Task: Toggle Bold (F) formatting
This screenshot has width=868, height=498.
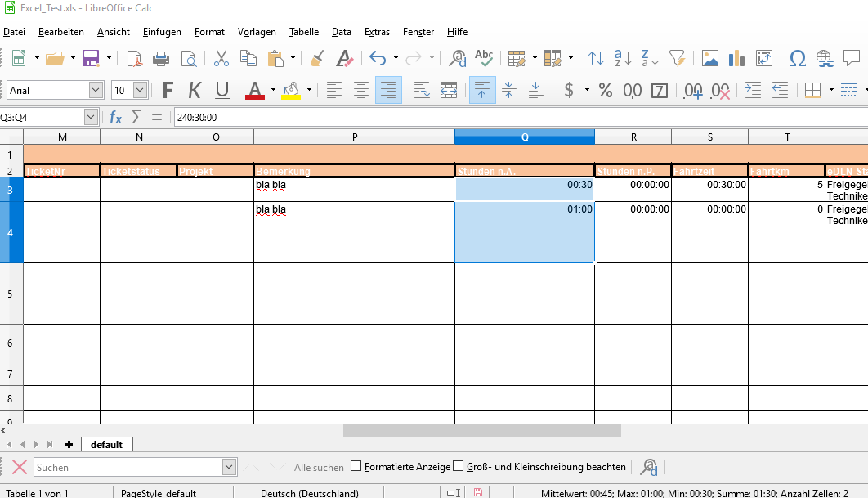Action: click(168, 90)
